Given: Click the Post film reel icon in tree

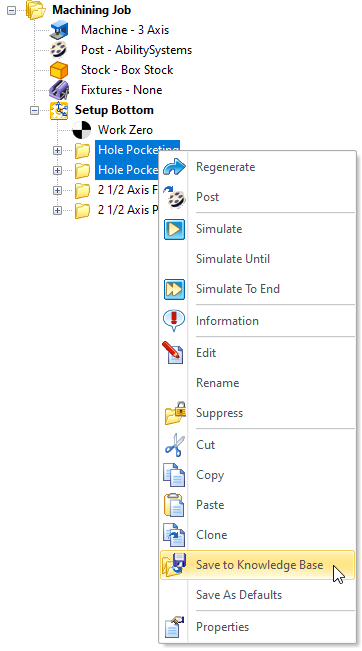Looking at the screenshot, I should click(x=59, y=50).
